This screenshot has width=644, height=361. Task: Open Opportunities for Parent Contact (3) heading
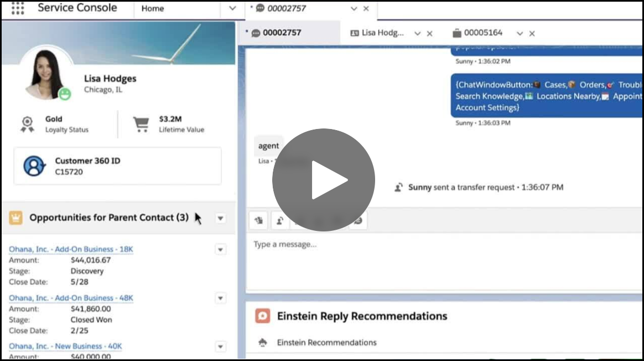109,218
